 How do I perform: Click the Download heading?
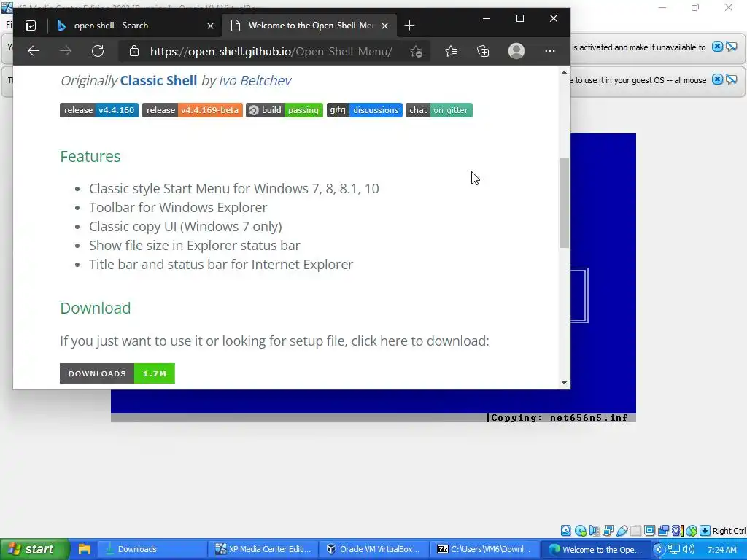point(96,308)
